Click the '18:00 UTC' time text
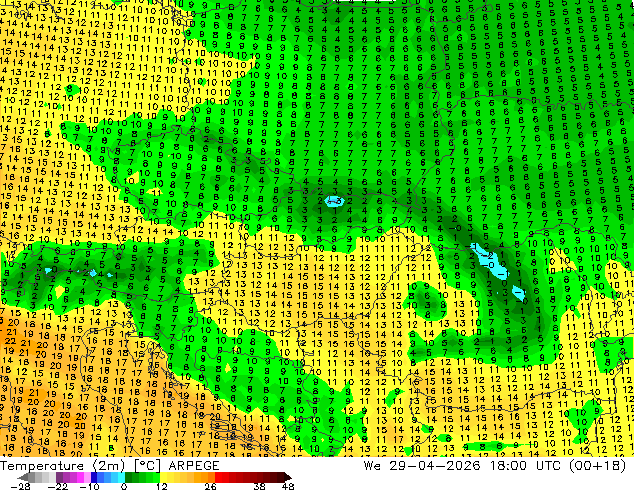The image size is (634, 490). click(x=525, y=466)
